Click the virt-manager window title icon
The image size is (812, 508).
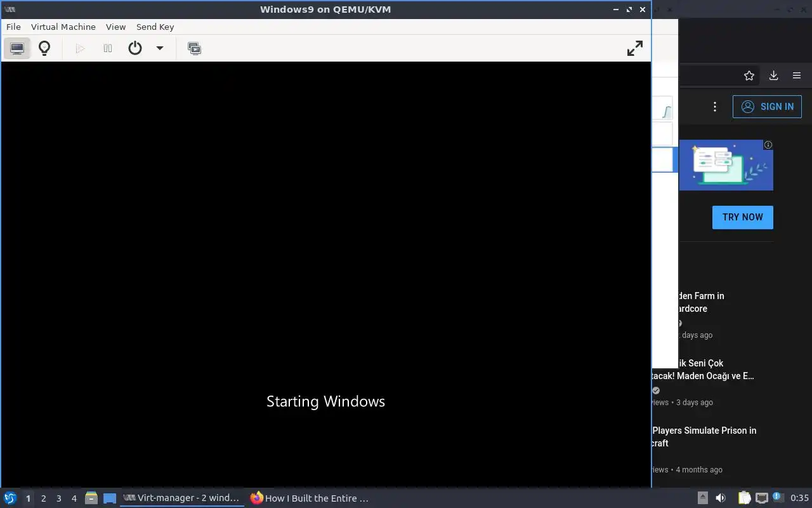10,10
